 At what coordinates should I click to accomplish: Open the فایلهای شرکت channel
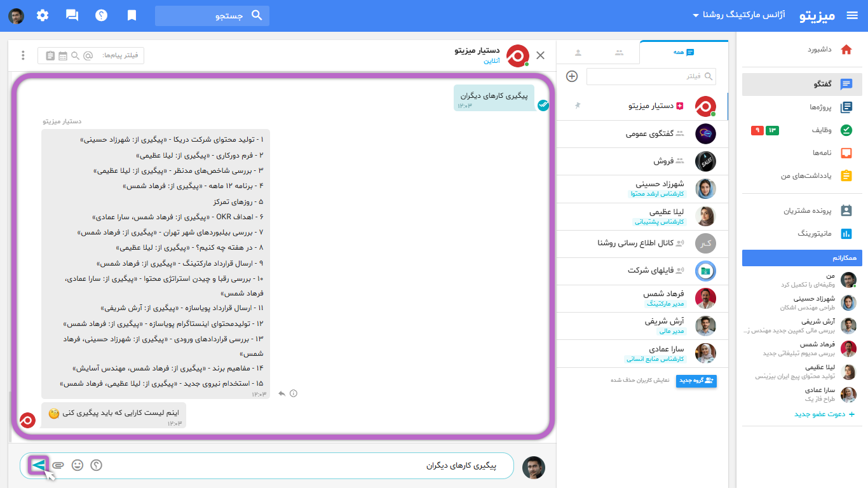click(642, 271)
